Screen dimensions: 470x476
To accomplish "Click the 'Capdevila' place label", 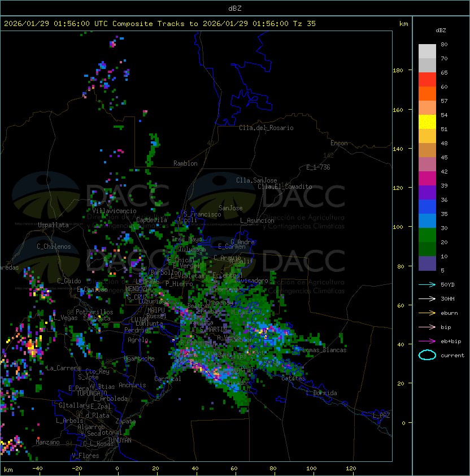I will [151, 220].
